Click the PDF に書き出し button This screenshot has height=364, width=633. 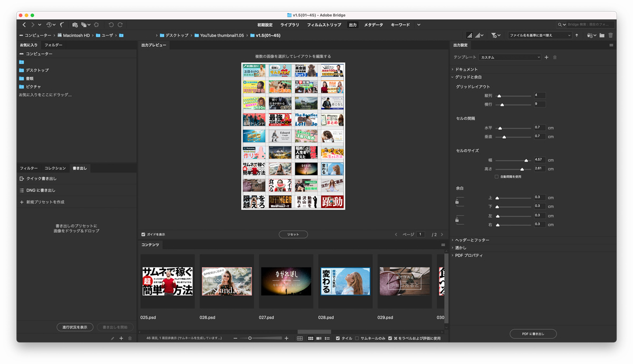point(533,334)
